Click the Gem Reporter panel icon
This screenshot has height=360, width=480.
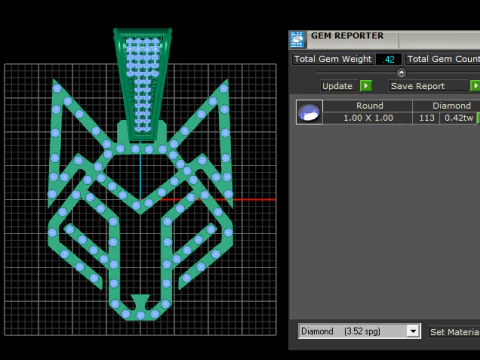(297, 39)
